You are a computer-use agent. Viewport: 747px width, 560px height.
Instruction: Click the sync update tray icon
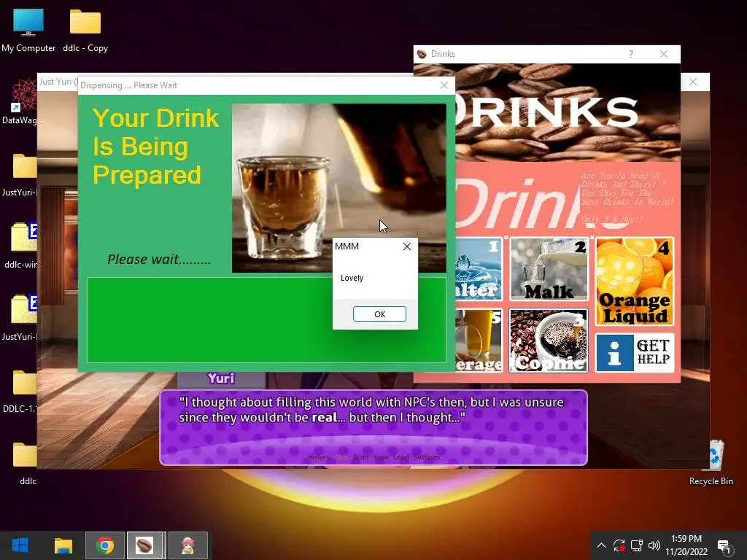tap(619, 545)
